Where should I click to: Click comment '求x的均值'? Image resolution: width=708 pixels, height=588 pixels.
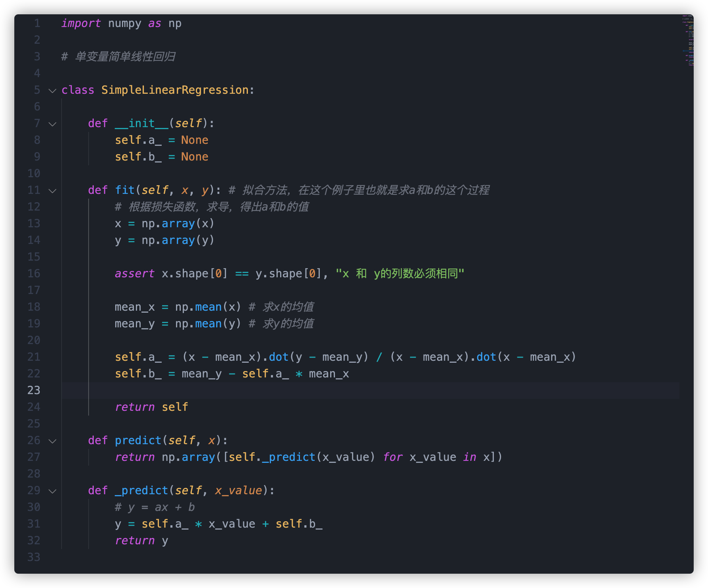[x=288, y=307]
